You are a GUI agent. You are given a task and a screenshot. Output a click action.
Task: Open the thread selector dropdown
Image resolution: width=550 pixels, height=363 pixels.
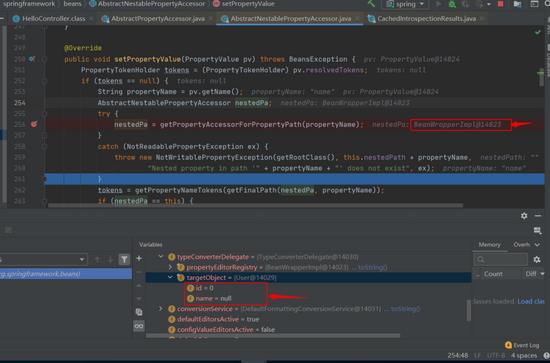pyautogui.click(x=43, y=259)
